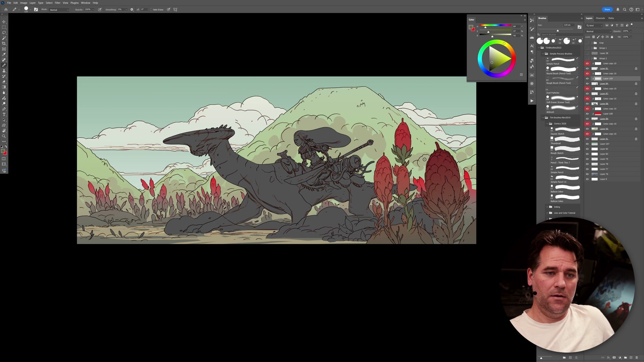Expand the Inking brush folder
Image resolution: width=644 pixels, height=362 pixels.
[547, 207]
